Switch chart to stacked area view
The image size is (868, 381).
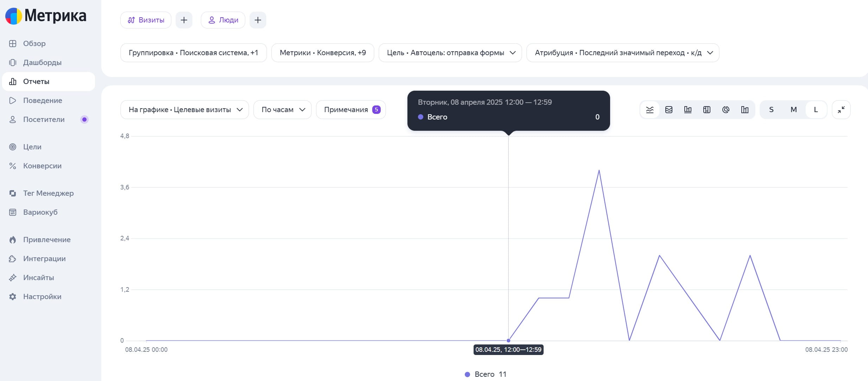click(x=669, y=110)
